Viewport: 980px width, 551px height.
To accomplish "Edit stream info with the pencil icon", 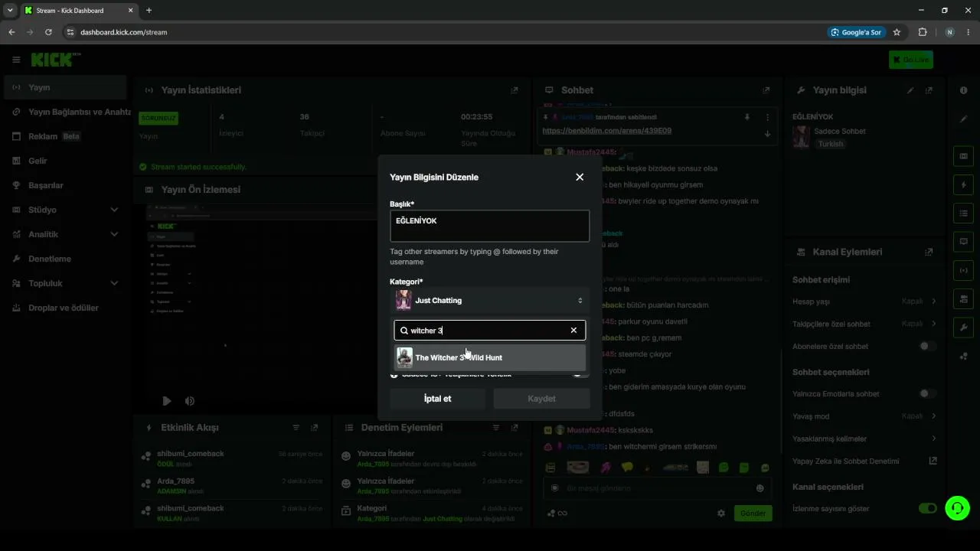I will 910,90.
